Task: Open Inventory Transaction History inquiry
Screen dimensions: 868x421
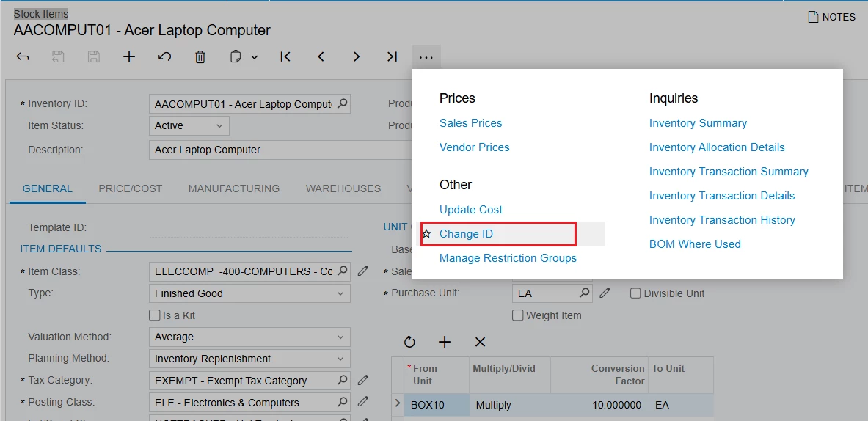Action: (x=722, y=219)
